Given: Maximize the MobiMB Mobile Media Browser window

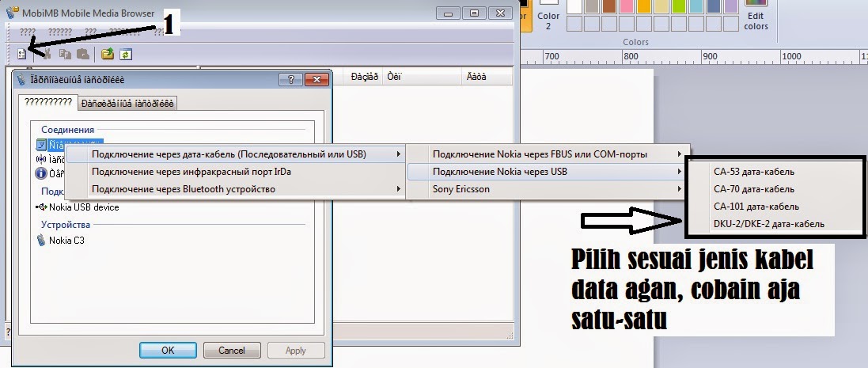Looking at the screenshot, I should pyautogui.click(x=475, y=13).
